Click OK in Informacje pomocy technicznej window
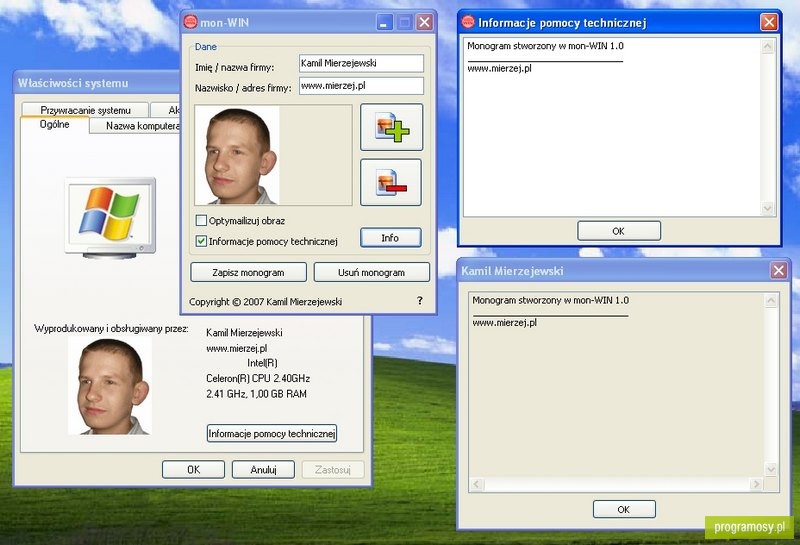Viewport: 800px width, 545px height. click(x=619, y=231)
